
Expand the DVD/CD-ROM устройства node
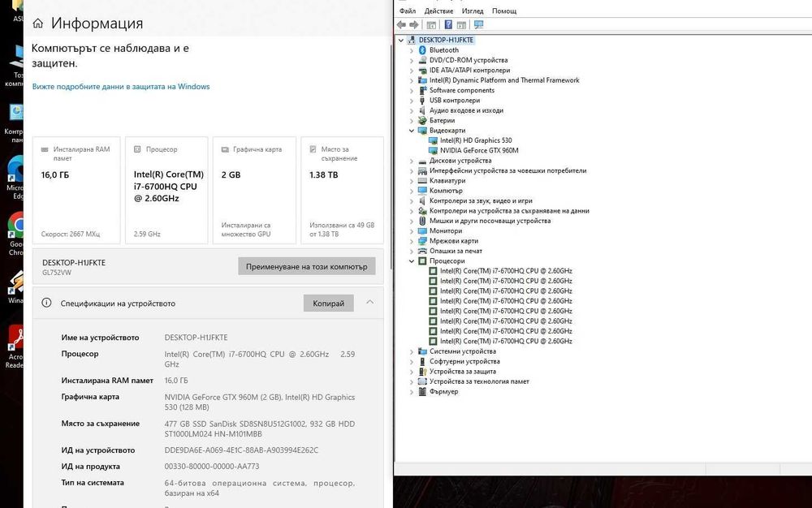[x=412, y=60]
